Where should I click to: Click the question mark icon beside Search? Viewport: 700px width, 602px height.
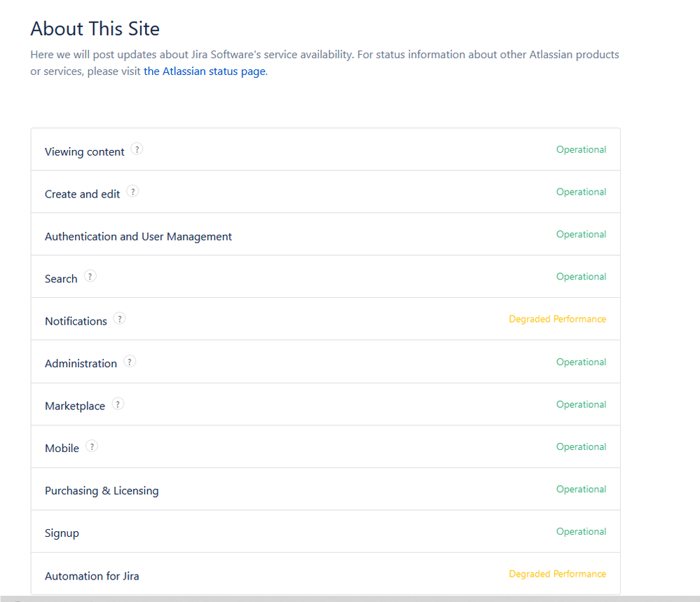[x=90, y=276]
